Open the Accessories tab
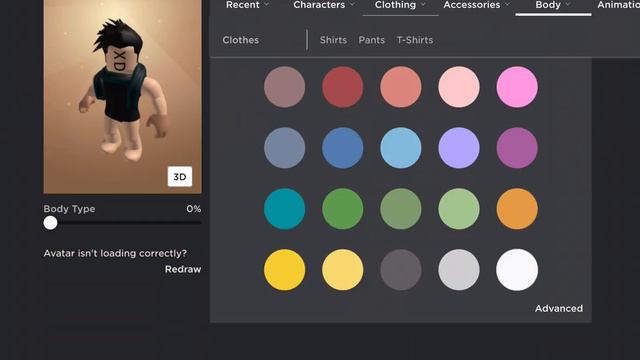This screenshot has height=360, width=640. 471,5
